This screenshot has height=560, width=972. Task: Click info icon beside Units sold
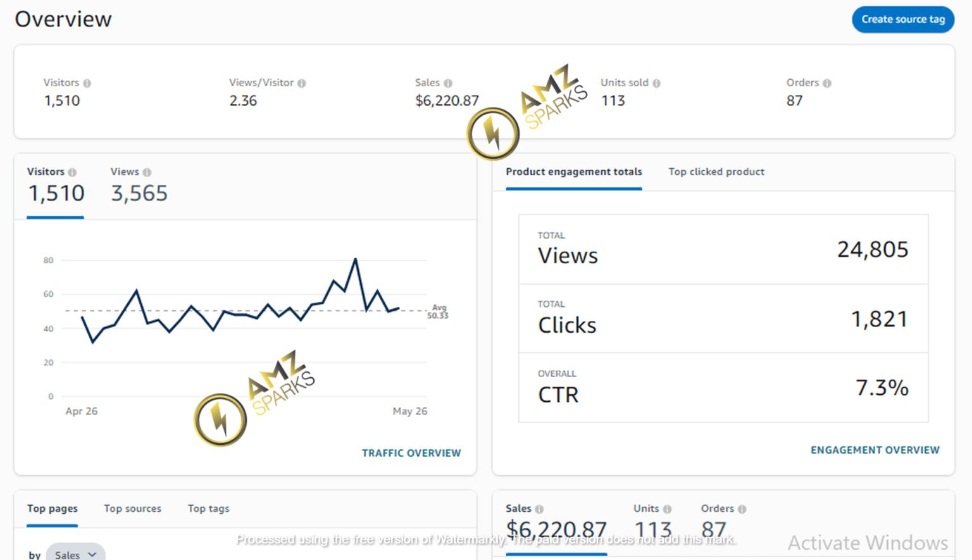coord(657,83)
